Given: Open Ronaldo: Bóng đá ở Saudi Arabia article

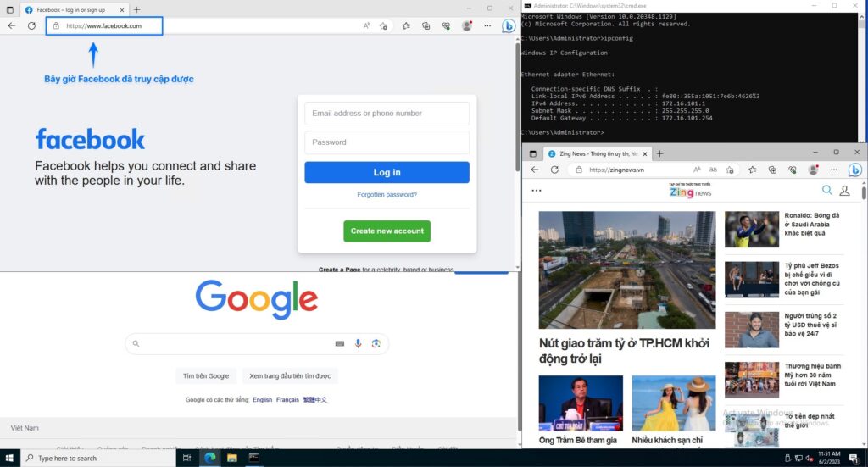Looking at the screenshot, I should tap(811, 224).
